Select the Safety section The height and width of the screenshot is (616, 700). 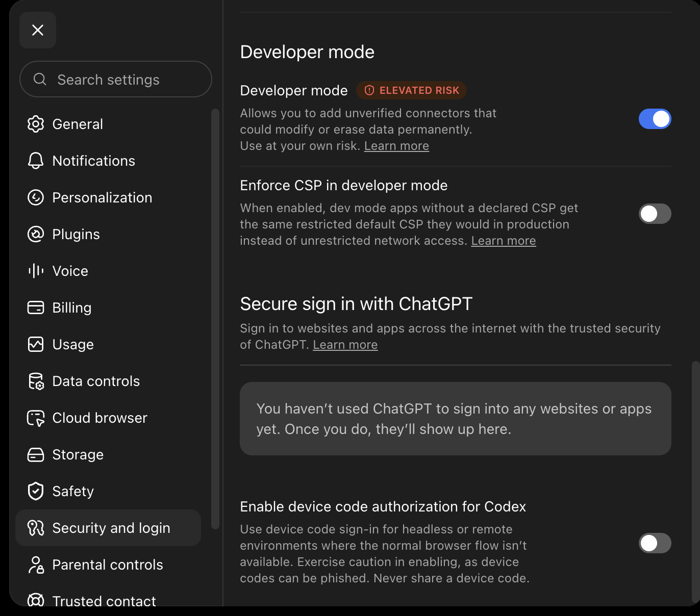(x=108, y=491)
